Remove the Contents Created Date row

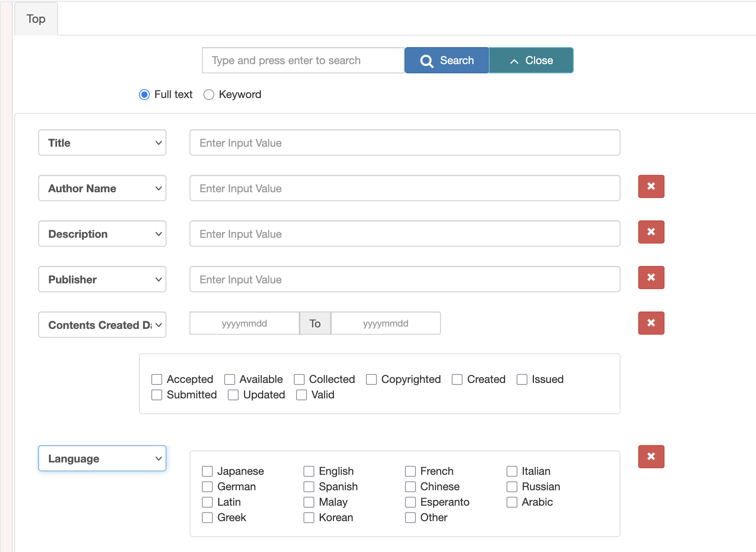(651, 323)
